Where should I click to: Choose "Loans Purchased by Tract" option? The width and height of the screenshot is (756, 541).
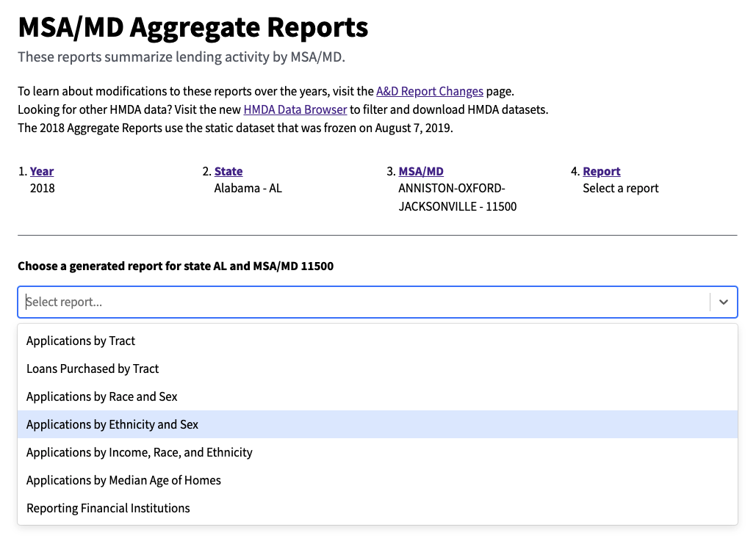(x=92, y=368)
